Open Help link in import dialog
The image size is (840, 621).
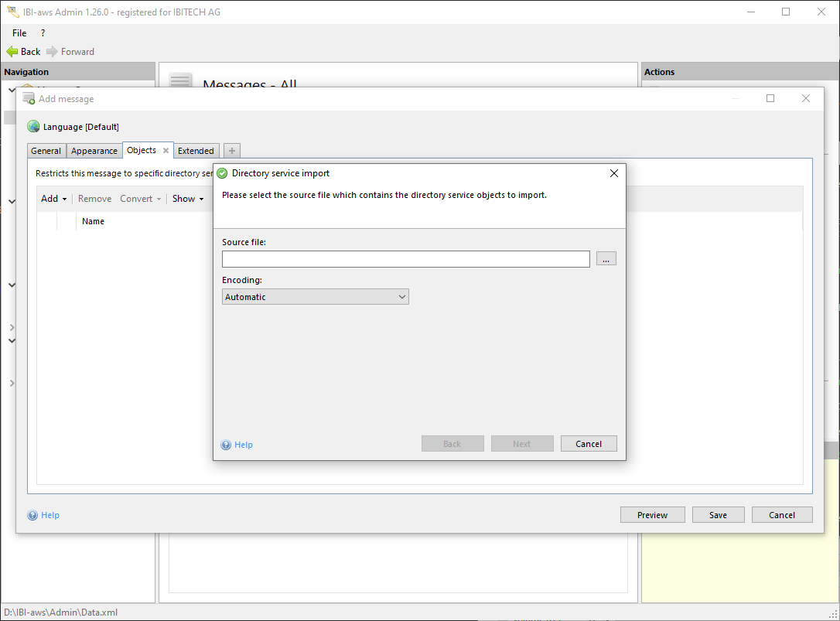pos(244,445)
